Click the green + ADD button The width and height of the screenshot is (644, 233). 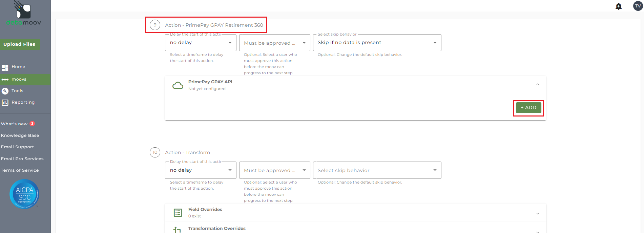coord(528,108)
